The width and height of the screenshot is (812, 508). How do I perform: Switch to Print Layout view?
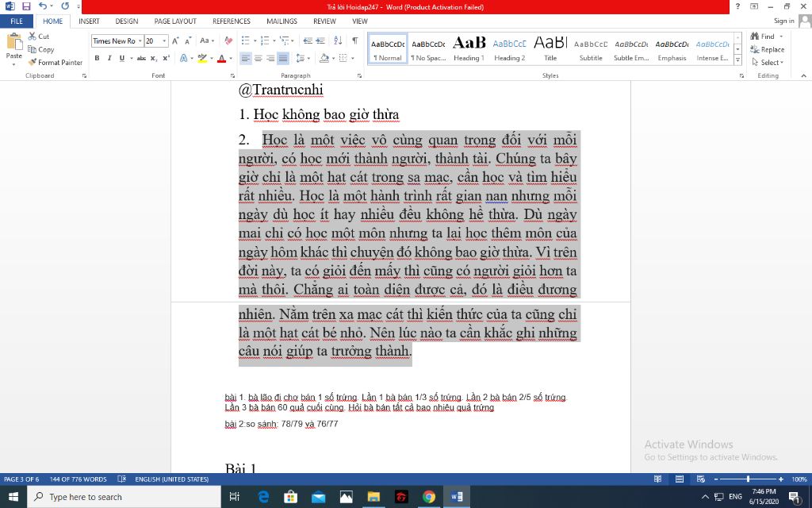680,479
